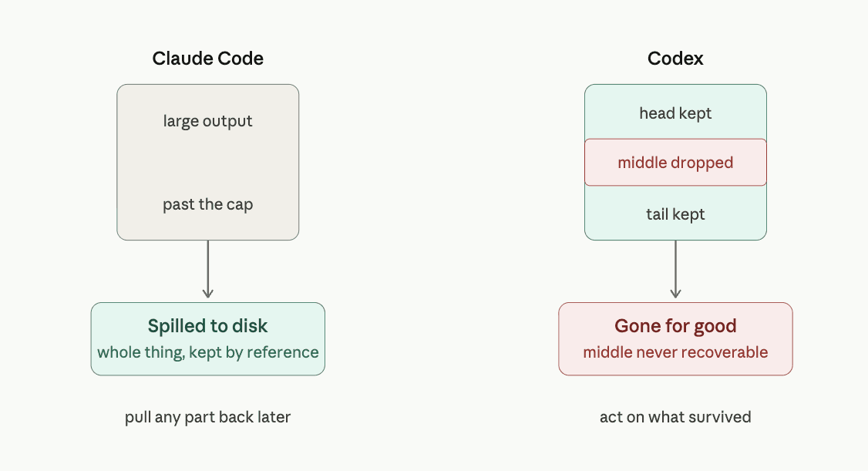This screenshot has width=868, height=471.
Task: Click the Claude Code heading
Action: pyautogui.click(x=207, y=58)
